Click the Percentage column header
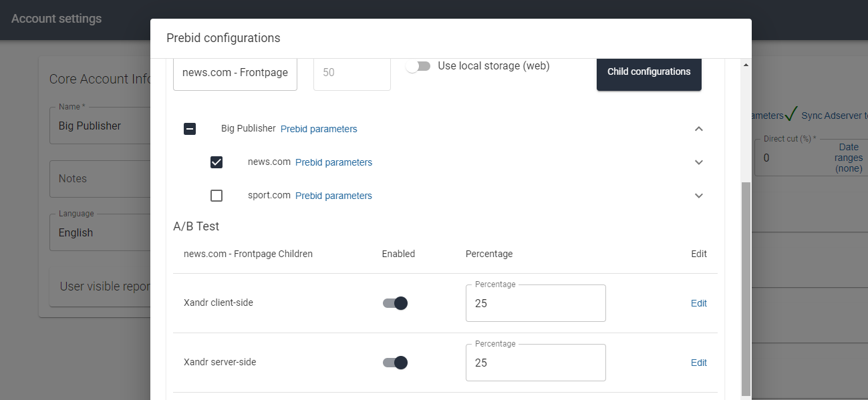Viewport: 868px width, 400px height. [489, 254]
